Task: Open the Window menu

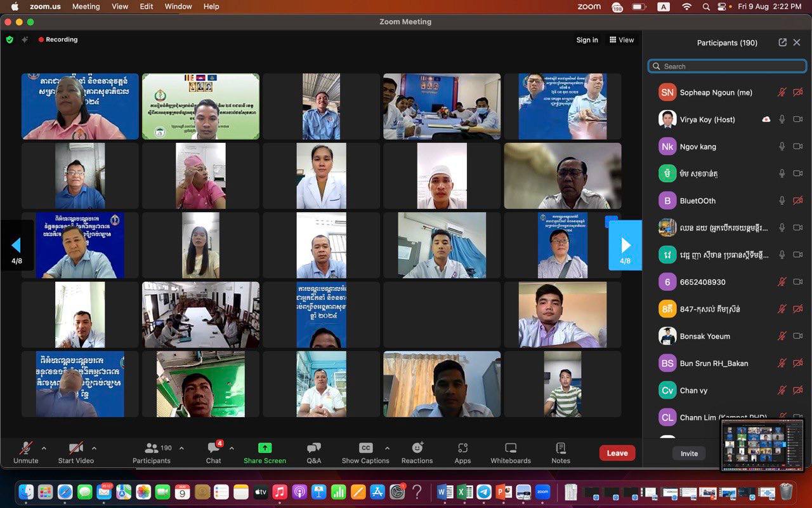Action: tap(178, 6)
